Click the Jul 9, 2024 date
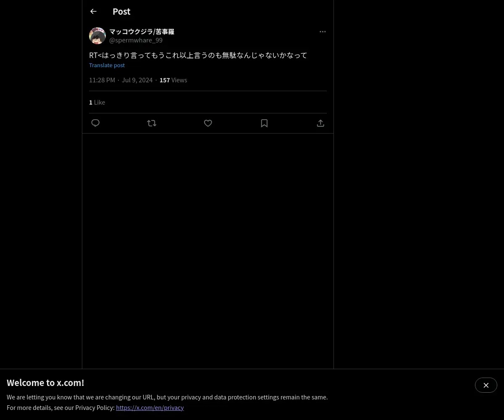504x420 pixels. pyautogui.click(x=137, y=80)
